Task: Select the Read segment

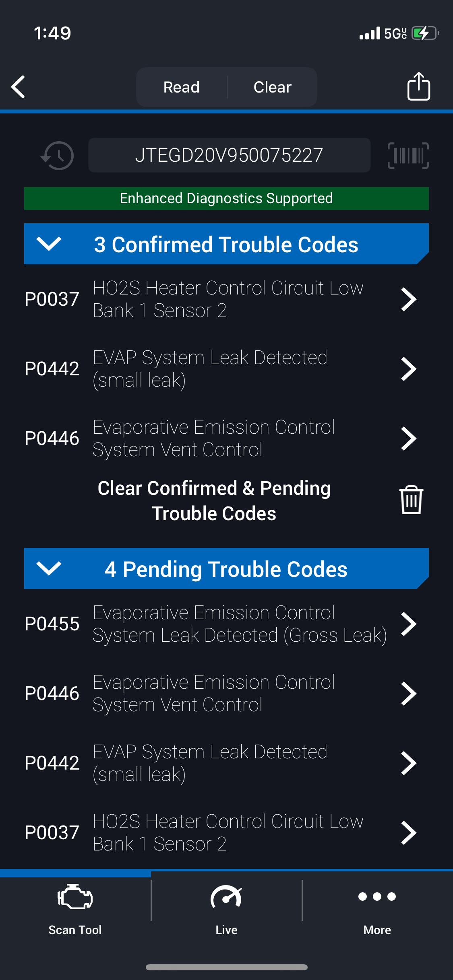Action: pyautogui.click(x=182, y=87)
